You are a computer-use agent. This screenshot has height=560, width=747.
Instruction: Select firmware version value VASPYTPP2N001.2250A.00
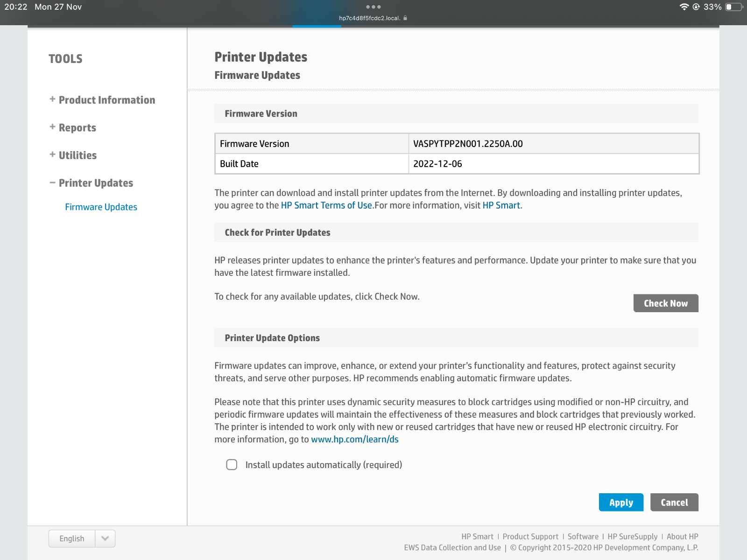point(468,144)
